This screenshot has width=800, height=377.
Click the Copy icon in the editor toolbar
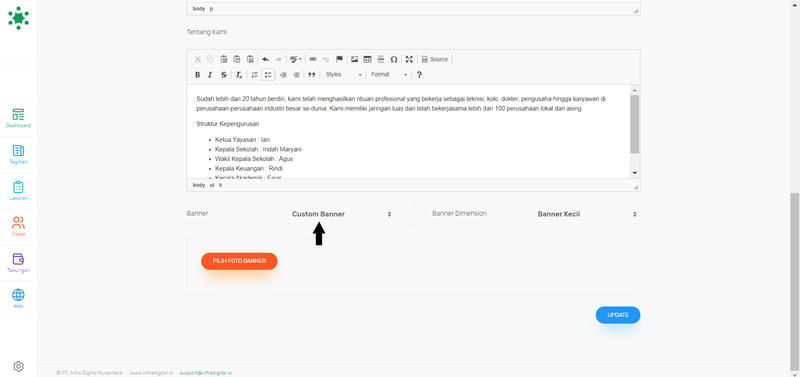210,59
